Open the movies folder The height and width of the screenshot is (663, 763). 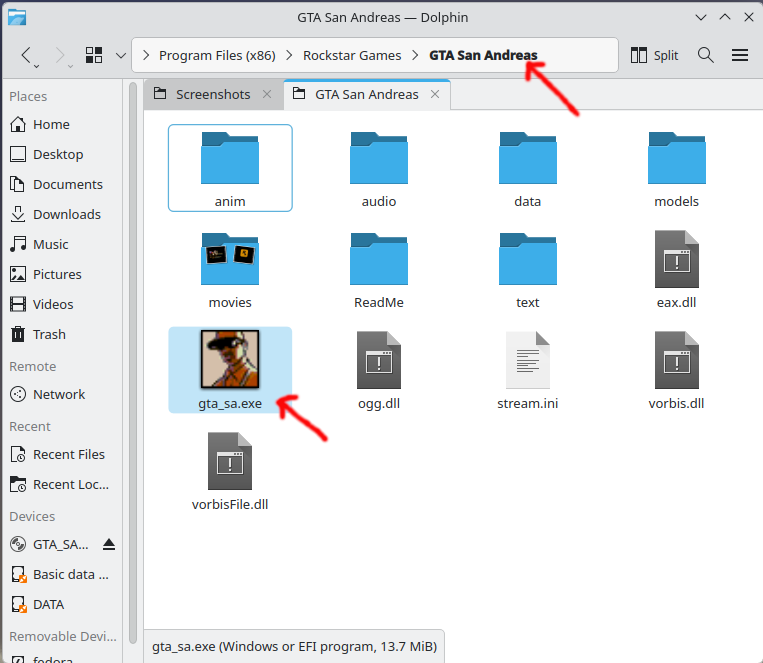point(230,269)
